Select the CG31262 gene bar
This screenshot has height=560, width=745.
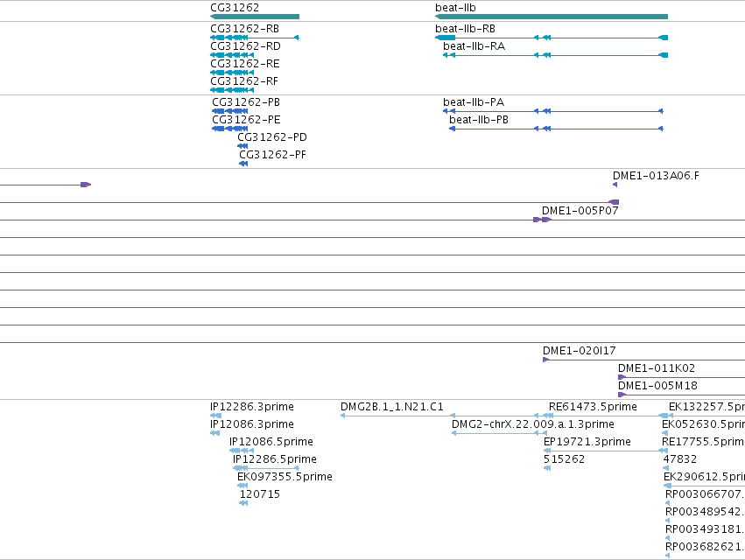(x=255, y=17)
